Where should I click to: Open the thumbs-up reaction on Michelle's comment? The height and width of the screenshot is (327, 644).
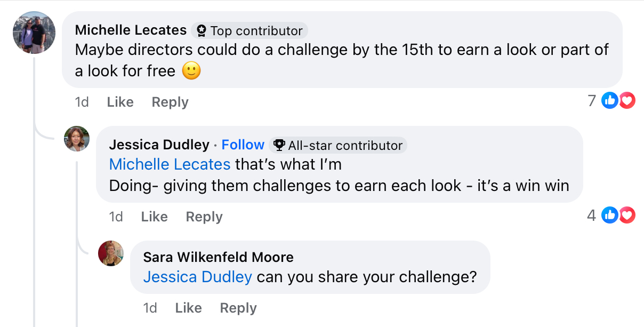click(x=609, y=100)
